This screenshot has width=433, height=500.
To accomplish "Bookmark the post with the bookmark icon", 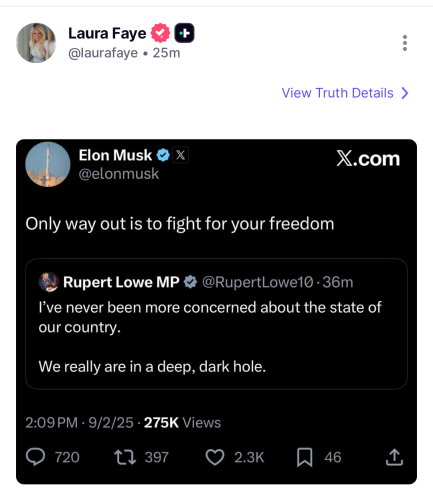I will click(x=305, y=457).
